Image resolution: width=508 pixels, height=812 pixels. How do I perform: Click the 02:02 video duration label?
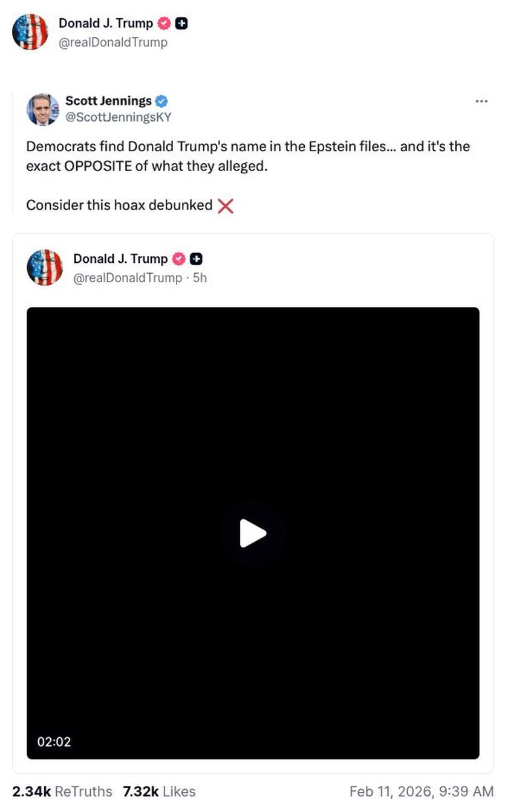coord(55,742)
